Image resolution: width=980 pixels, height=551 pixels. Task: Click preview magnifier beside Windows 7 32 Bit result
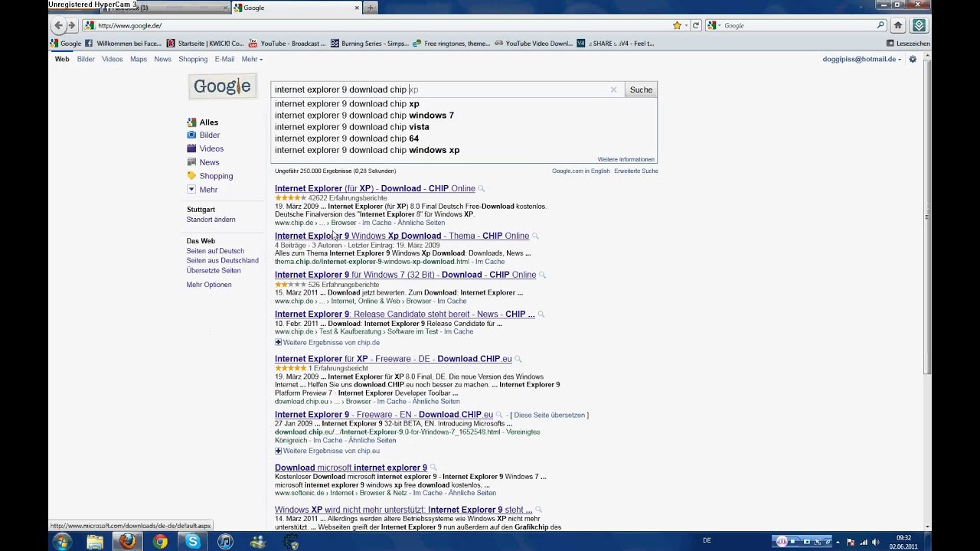click(542, 275)
